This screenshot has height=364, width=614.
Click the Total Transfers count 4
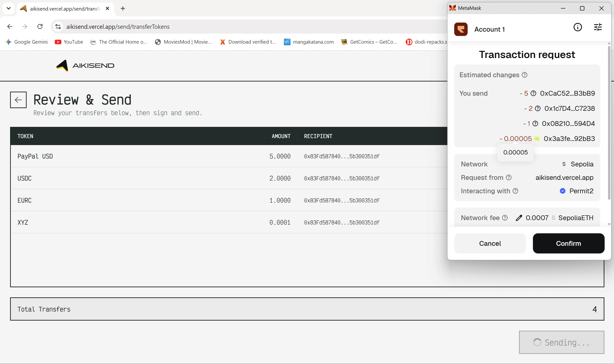tap(595, 309)
